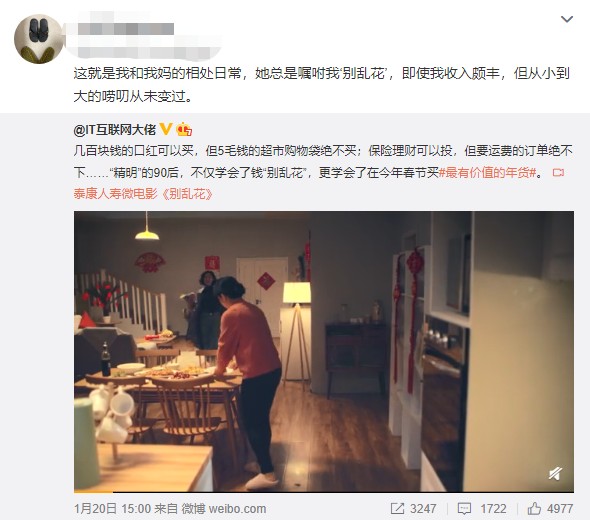Click the repost arrow icon
This screenshot has width=590, height=520.
pos(397,509)
